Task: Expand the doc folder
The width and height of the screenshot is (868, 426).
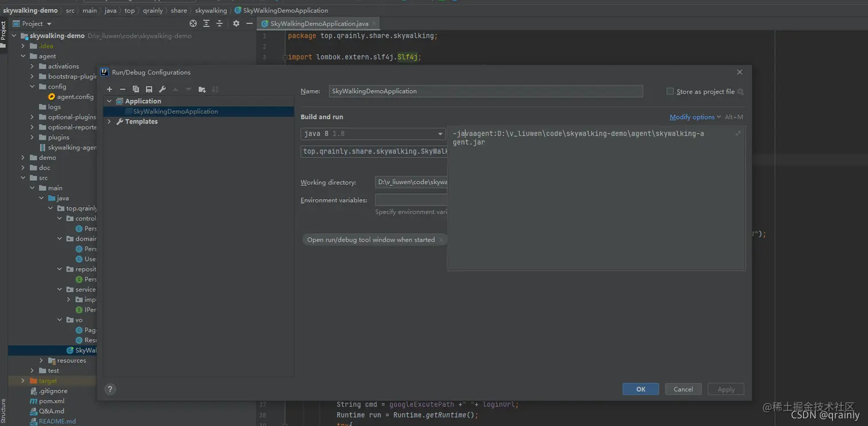Action: click(x=23, y=168)
